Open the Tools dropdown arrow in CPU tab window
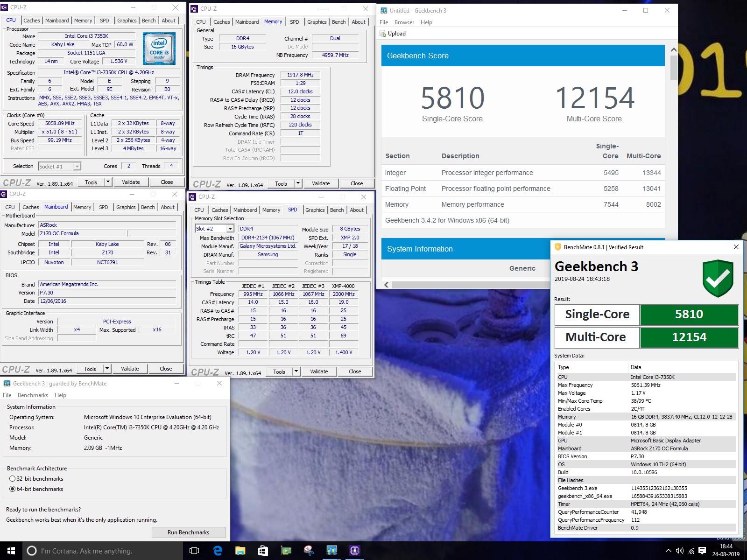This screenshot has height=560, width=747. pos(108,182)
